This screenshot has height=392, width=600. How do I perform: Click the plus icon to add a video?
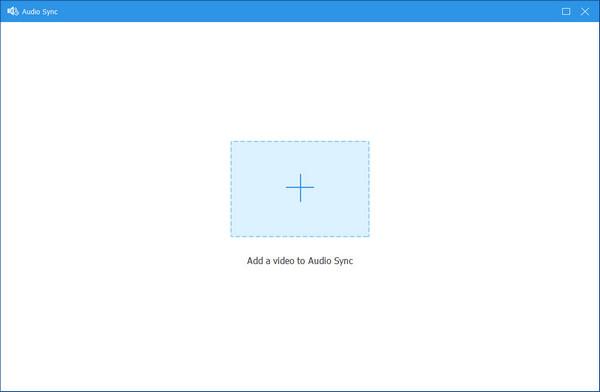[x=300, y=188]
